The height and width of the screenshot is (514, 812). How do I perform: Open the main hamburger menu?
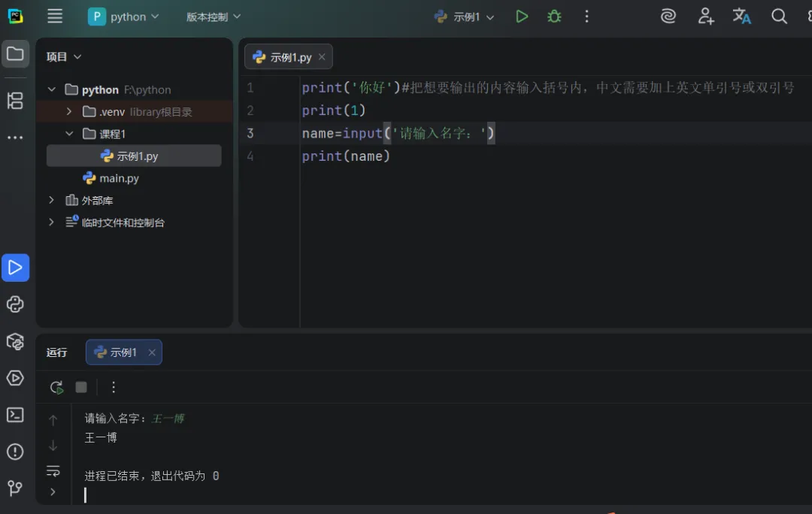pos(55,16)
